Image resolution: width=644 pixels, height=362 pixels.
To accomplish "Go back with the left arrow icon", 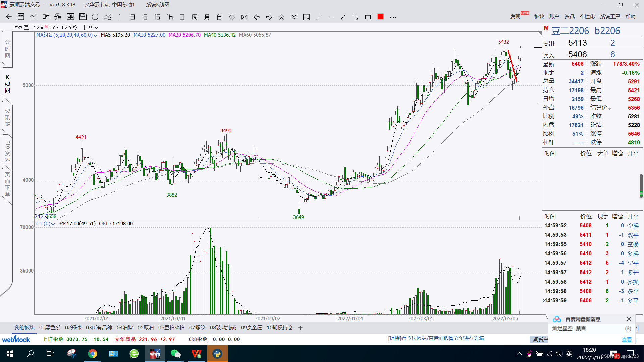I will point(9,17).
